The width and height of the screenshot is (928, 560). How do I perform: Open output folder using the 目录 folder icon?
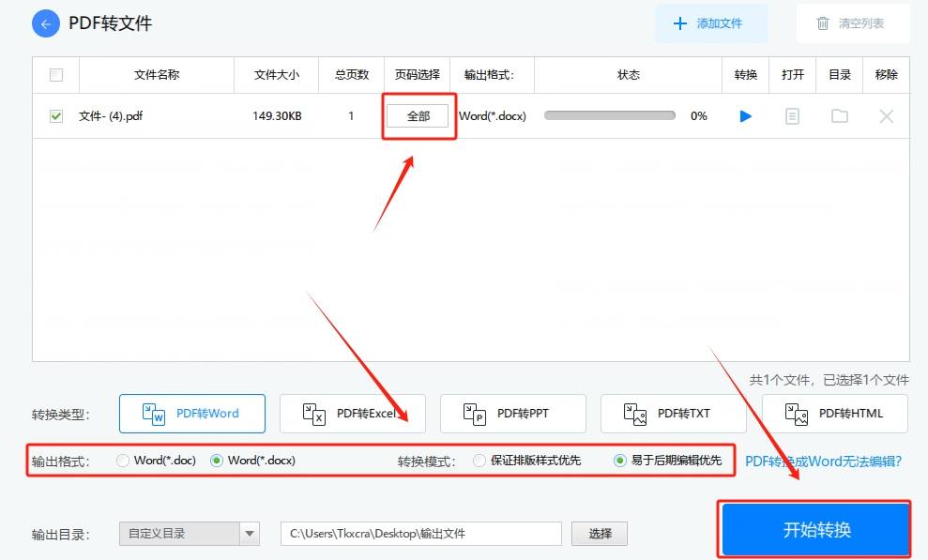[x=839, y=115]
